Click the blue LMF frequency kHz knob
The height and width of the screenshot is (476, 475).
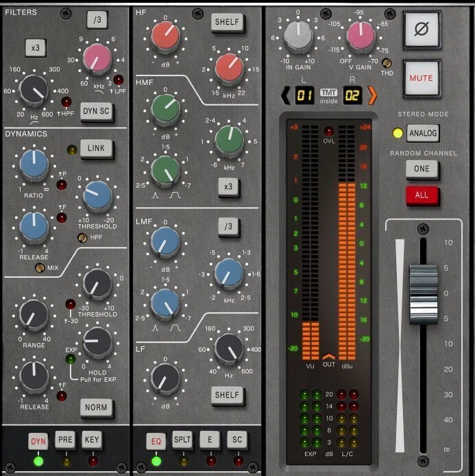pos(229,273)
